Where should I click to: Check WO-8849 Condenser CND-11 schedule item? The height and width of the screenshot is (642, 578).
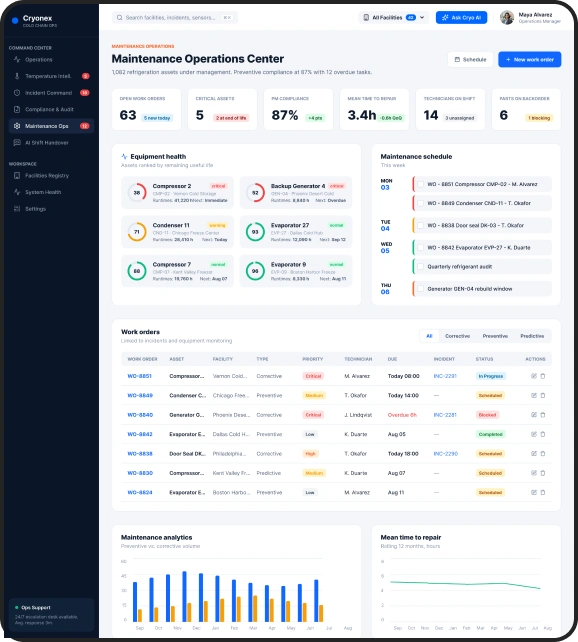click(420, 203)
